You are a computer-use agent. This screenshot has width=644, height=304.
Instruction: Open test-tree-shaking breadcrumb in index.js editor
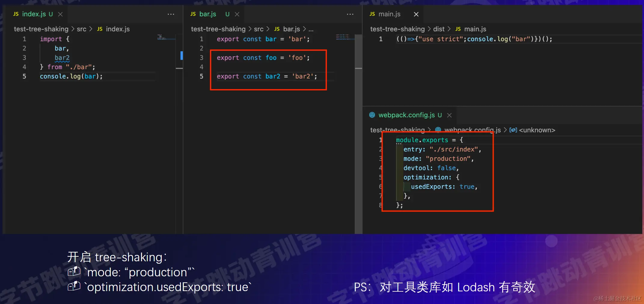pyautogui.click(x=41, y=29)
